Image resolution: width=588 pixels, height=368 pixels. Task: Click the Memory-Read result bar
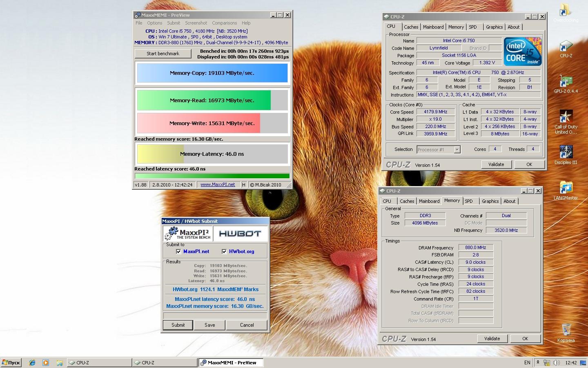[x=212, y=100]
